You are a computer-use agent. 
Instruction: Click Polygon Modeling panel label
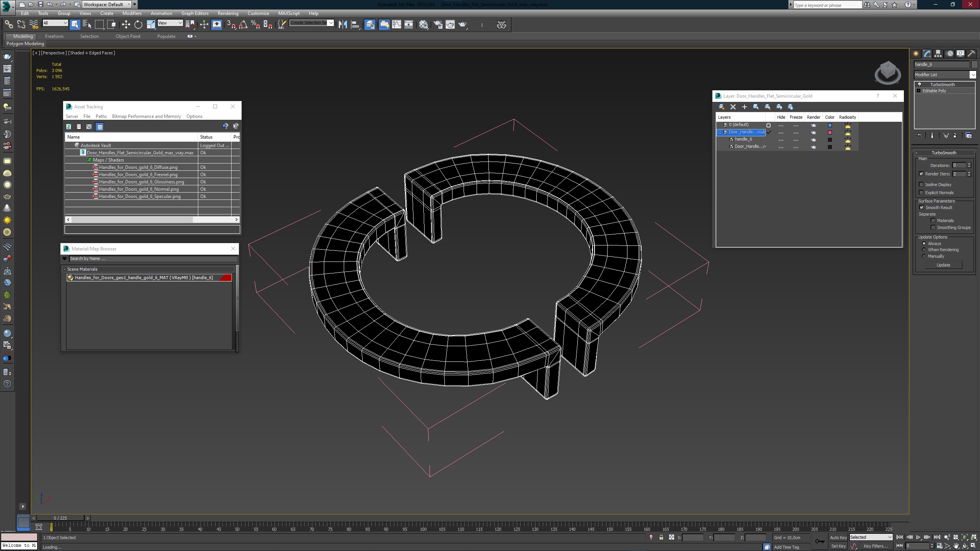25,44
